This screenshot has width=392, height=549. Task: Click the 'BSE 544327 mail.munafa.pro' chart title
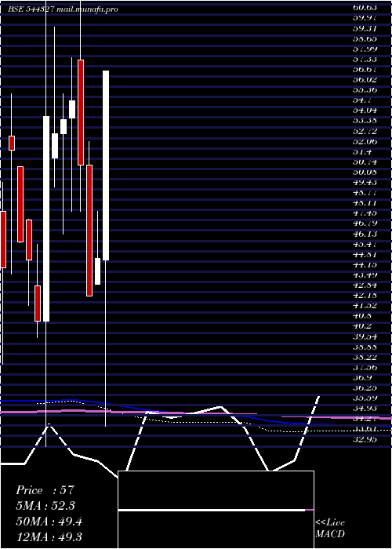(63, 9)
